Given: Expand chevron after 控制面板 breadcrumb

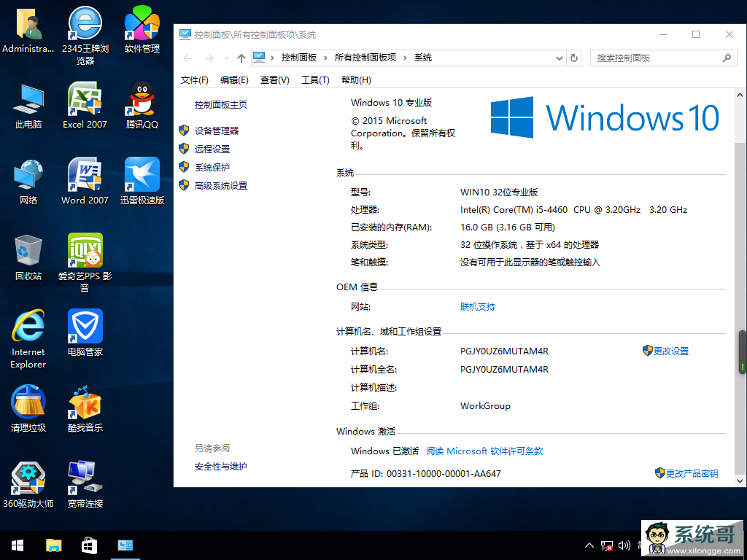Looking at the screenshot, I should coord(325,58).
